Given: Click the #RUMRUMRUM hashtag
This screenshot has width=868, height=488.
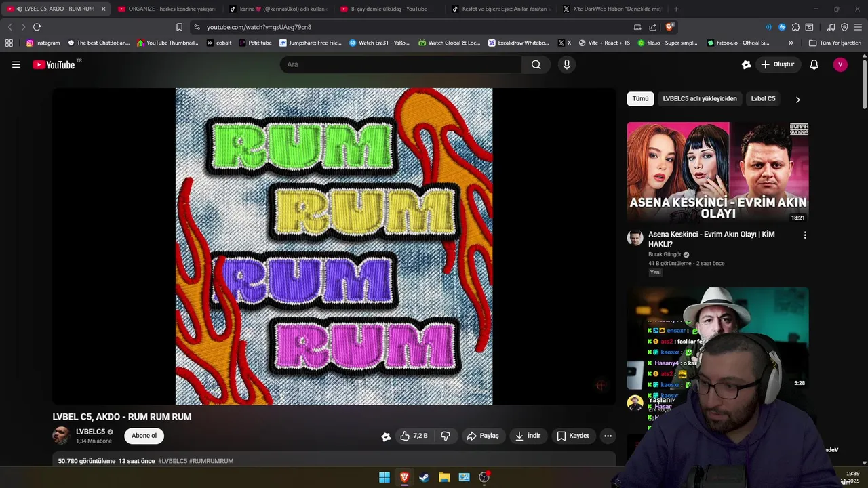Looking at the screenshot, I should [211, 461].
